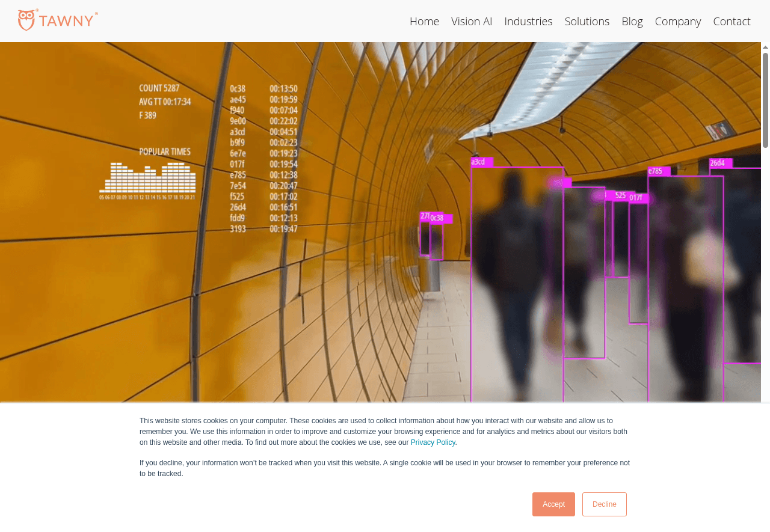Click the magenta 0c38 tracking tag
Image resolution: width=770 pixels, height=532 pixels.
click(439, 218)
